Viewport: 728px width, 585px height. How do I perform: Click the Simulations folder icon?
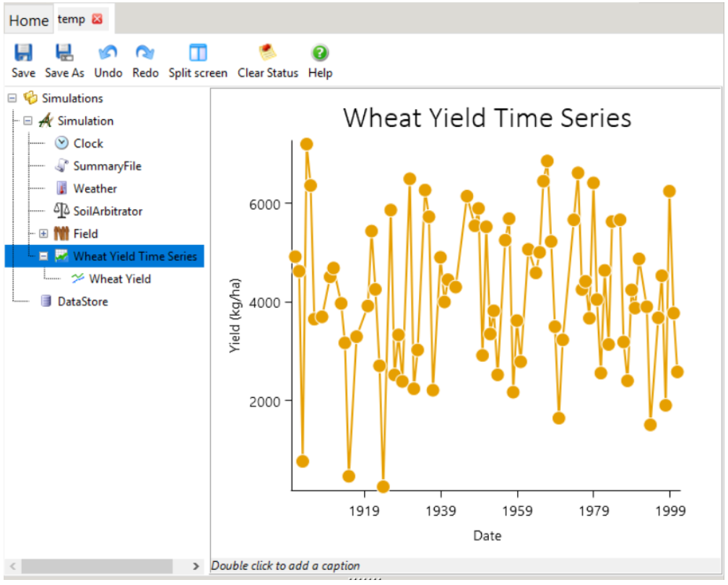pyautogui.click(x=30, y=98)
